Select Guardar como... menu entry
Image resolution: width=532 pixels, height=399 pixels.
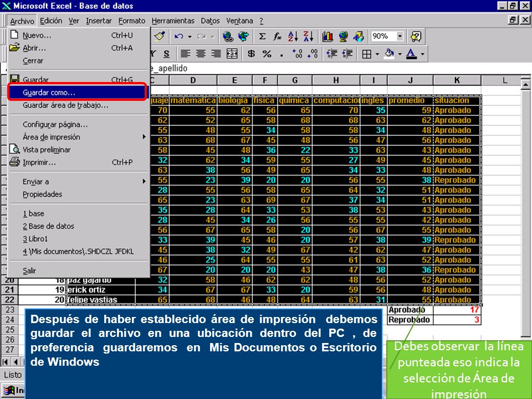pyautogui.click(x=78, y=93)
